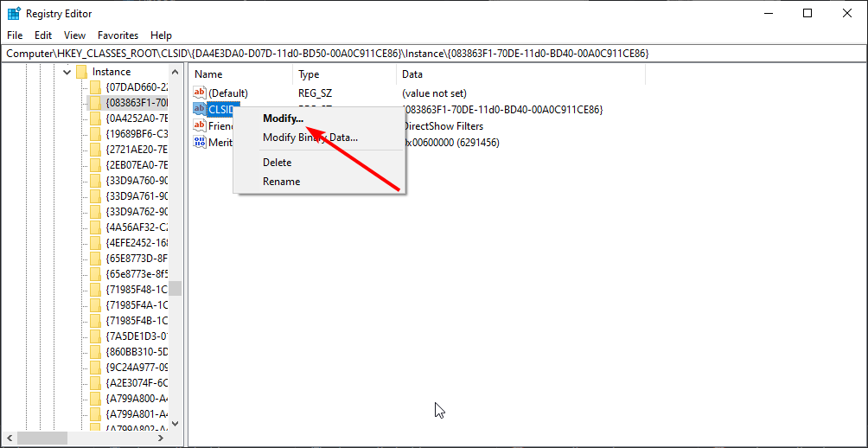868x448 pixels.
Task: Click the registry path address bar
Action: click(x=433, y=53)
